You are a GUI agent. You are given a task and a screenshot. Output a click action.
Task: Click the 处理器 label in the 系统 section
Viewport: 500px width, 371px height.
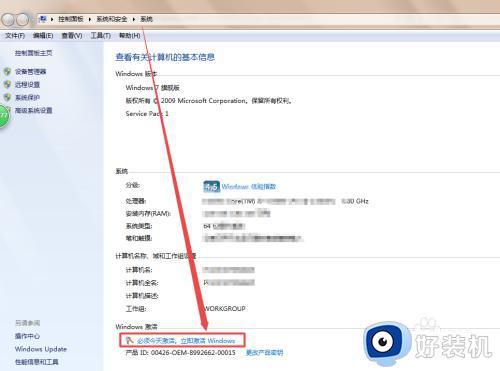pos(136,201)
